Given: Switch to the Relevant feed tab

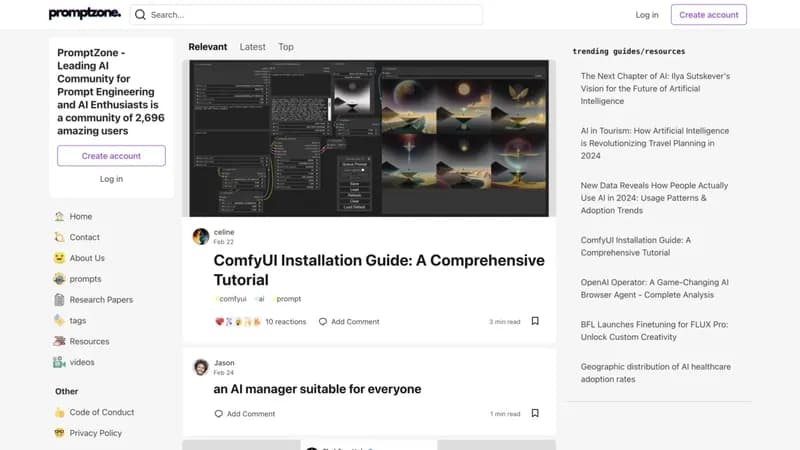Looking at the screenshot, I should click(x=208, y=47).
